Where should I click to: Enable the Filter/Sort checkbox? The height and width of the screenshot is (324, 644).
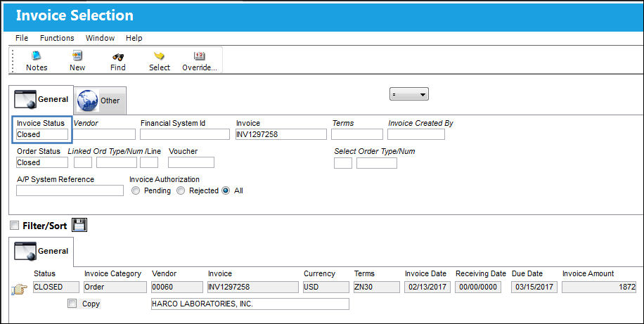[14, 225]
